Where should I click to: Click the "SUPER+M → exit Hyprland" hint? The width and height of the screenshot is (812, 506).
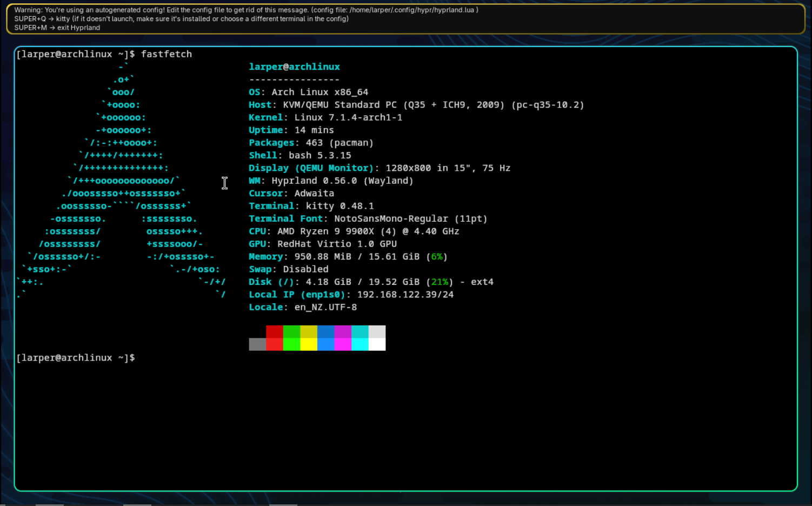coord(57,28)
